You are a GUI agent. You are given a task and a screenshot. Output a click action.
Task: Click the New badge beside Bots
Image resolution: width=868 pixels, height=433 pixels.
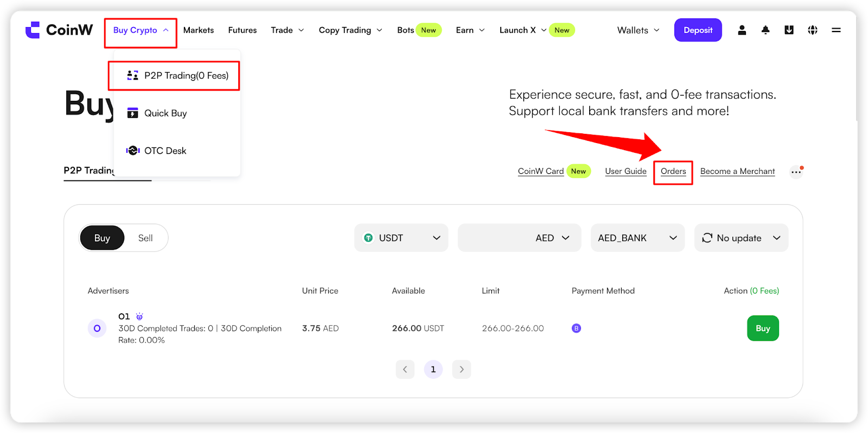point(429,30)
